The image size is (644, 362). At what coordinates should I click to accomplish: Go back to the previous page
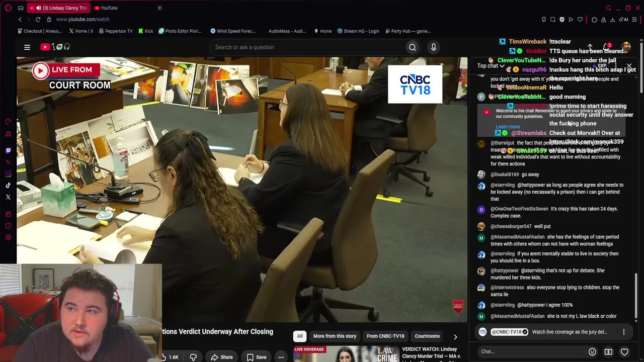click(x=20, y=19)
